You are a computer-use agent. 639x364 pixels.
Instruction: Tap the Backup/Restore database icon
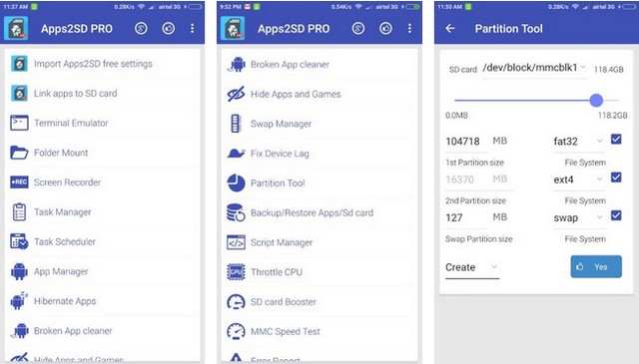click(x=236, y=212)
